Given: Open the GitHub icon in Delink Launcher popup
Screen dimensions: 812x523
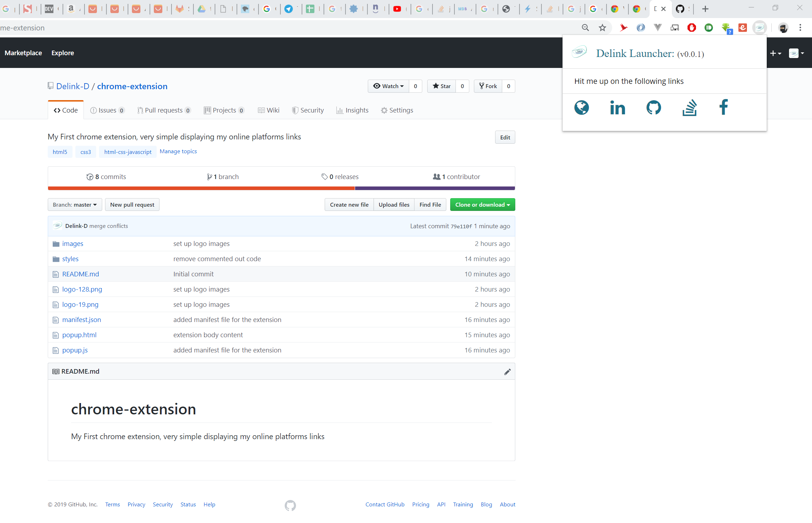Looking at the screenshot, I should pyautogui.click(x=654, y=108).
